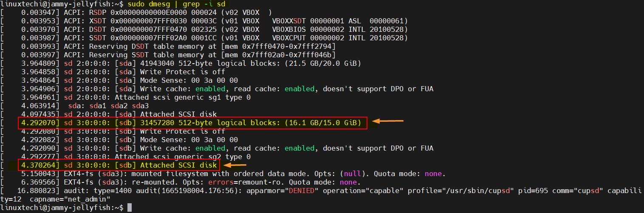This screenshot has width=644, height=213.
Task: Click the red DENIED text in the audit line
Action: pyautogui.click(x=304, y=191)
